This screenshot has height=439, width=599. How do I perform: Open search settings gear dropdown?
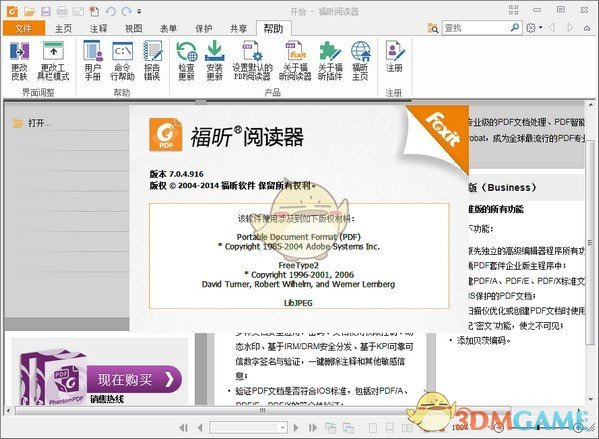pyautogui.click(x=534, y=28)
